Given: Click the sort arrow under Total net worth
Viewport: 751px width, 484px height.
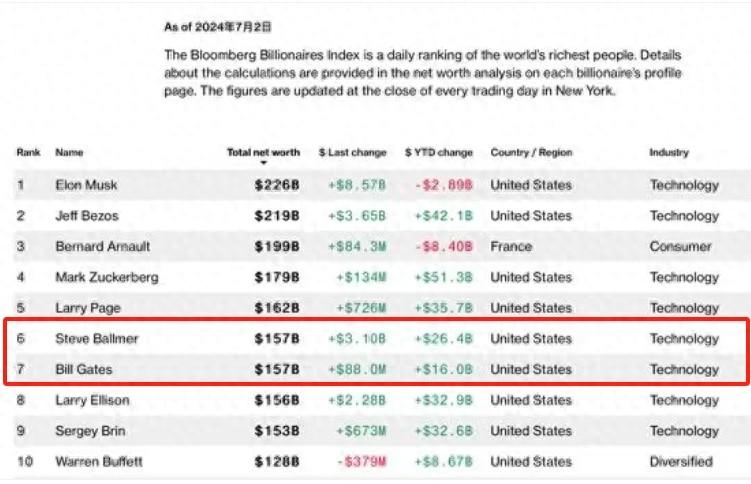Looking at the screenshot, I should coord(263,163).
